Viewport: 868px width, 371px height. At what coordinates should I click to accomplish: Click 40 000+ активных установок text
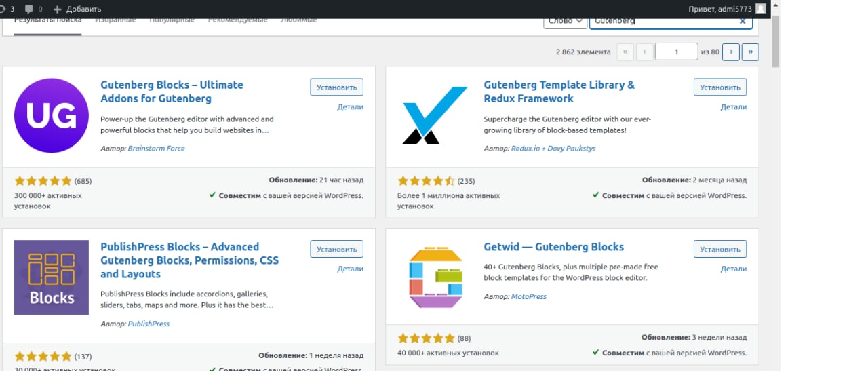point(448,353)
